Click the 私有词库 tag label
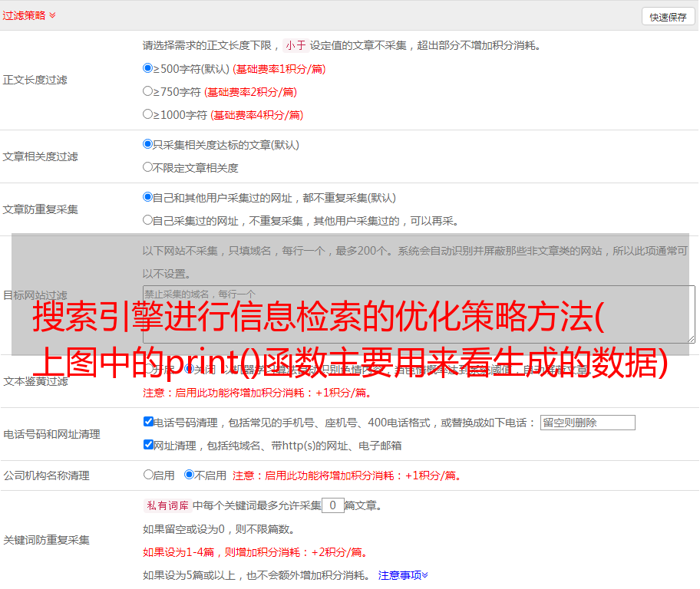This screenshot has width=700, height=589. tap(166, 505)
